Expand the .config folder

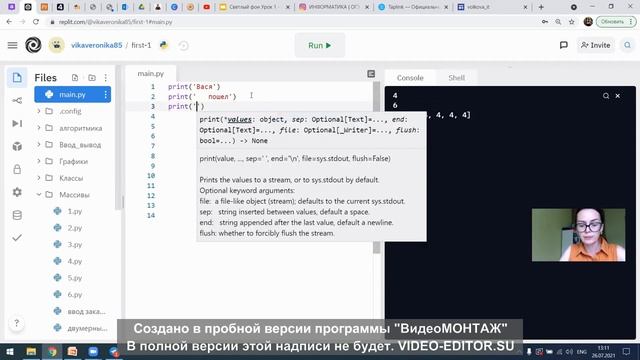(x=39, y=111)
